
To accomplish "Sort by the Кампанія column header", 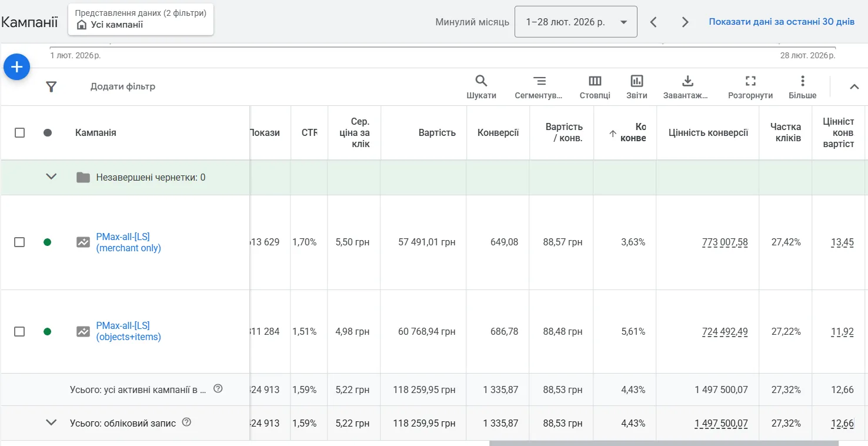I will click(x=96, y=132).
